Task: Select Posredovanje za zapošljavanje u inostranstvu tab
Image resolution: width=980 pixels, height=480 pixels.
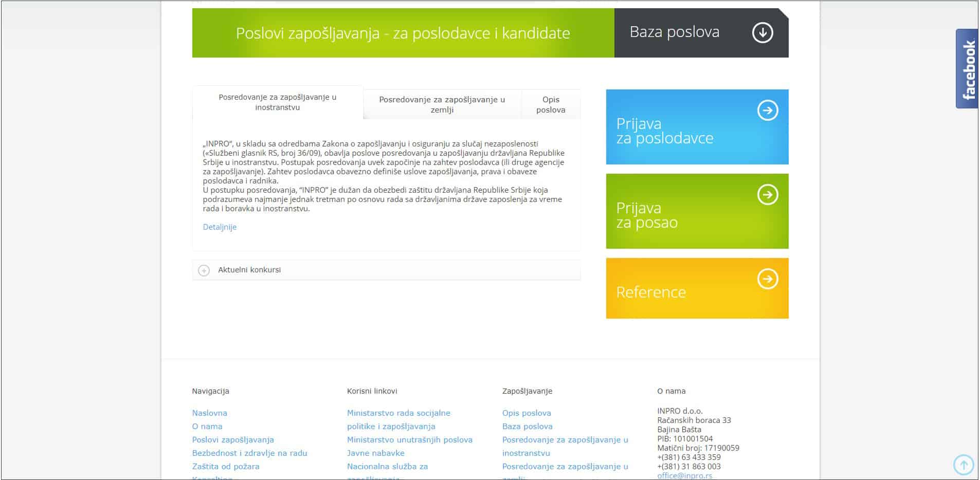Action: (x=277, y=102)
